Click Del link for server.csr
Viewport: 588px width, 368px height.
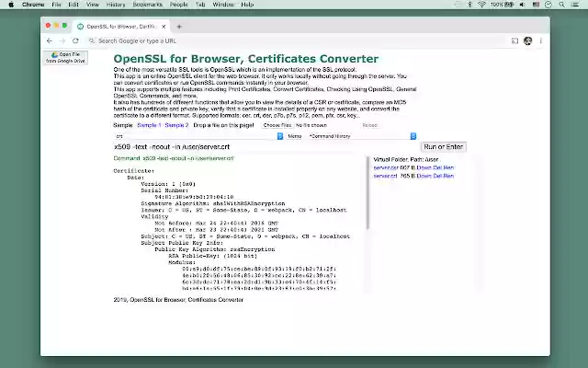coord(437,167)
